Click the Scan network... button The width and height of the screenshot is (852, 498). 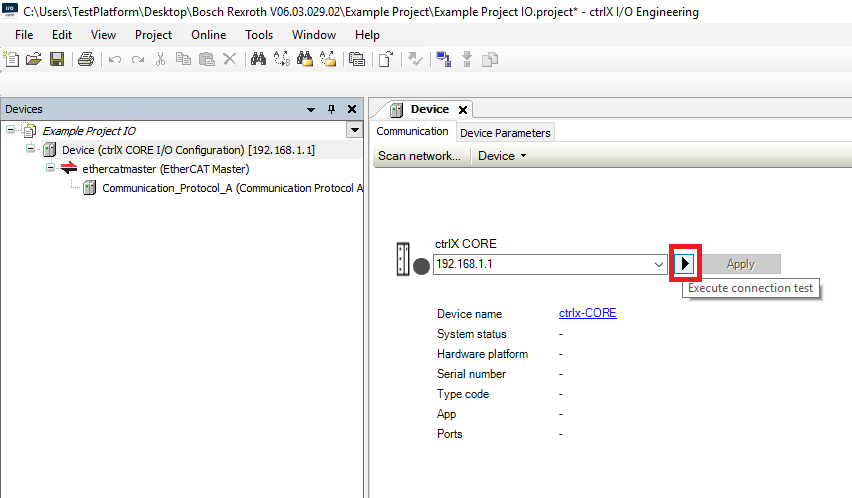(419, 156)
